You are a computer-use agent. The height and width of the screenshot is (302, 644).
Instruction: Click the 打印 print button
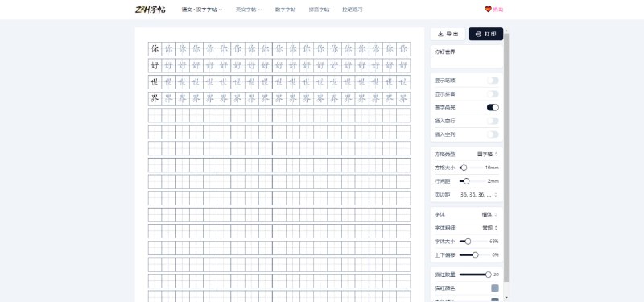click(486, 34)
